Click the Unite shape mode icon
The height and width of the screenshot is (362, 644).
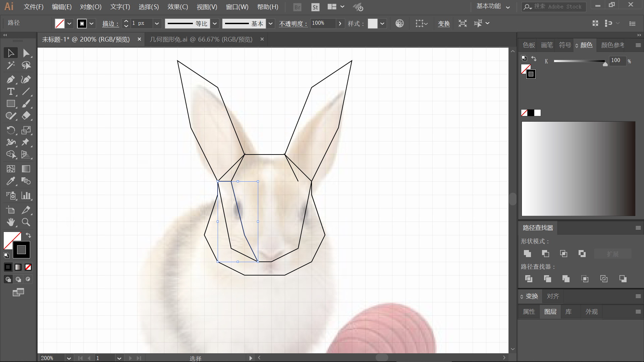tap(527, 254)
